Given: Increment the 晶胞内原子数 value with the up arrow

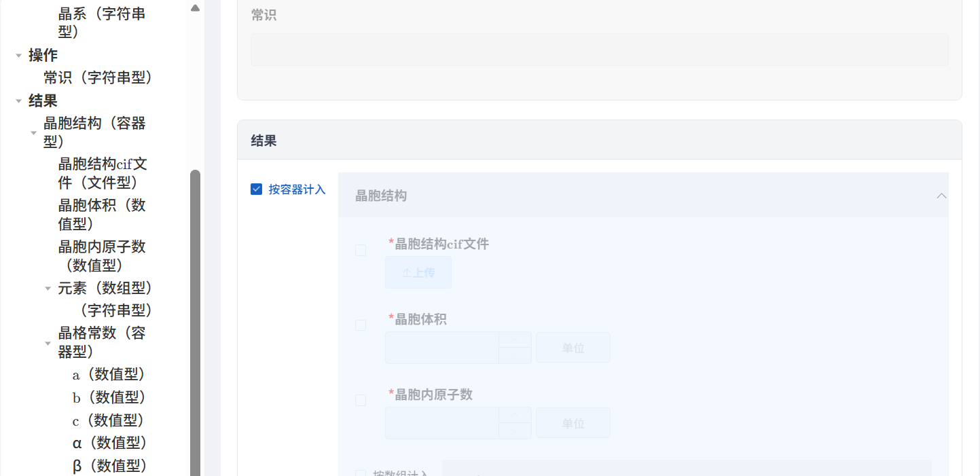Looking at the screenshot, I should (514, 415).
